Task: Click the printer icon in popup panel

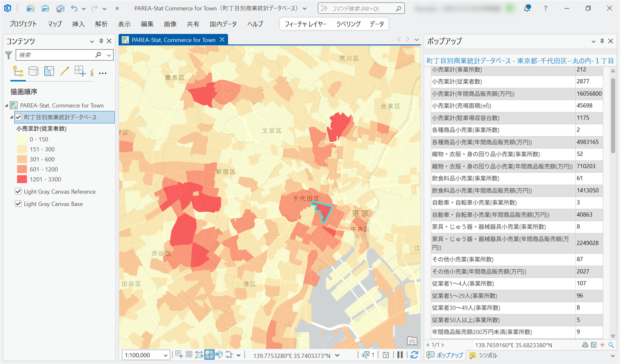Action: [x=585, y=345]
